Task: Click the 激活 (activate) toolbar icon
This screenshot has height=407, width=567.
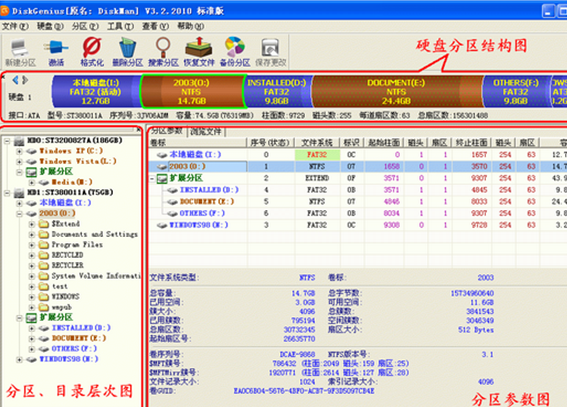Action: point(56,52)
